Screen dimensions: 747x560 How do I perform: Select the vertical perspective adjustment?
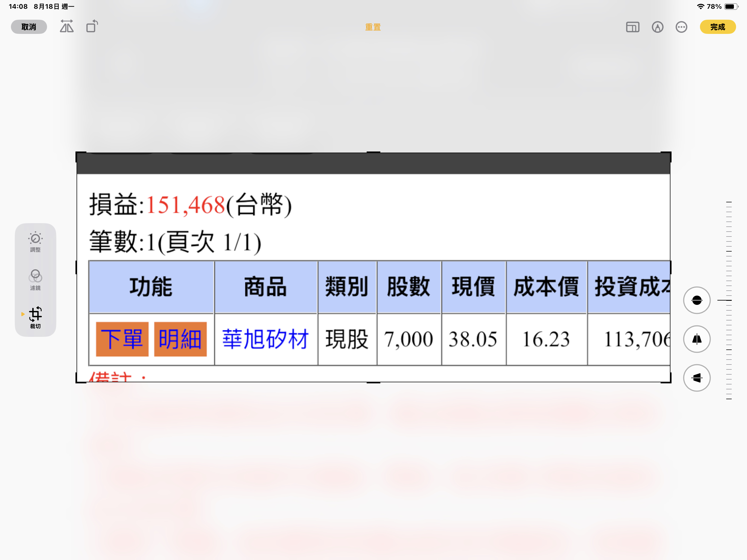click(696, 339)
